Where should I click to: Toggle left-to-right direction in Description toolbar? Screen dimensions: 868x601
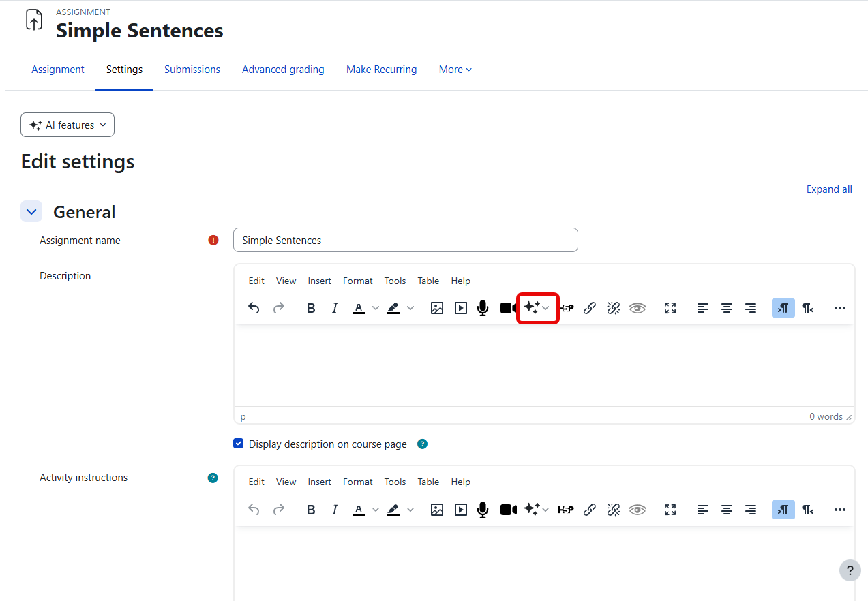point(783,308)
